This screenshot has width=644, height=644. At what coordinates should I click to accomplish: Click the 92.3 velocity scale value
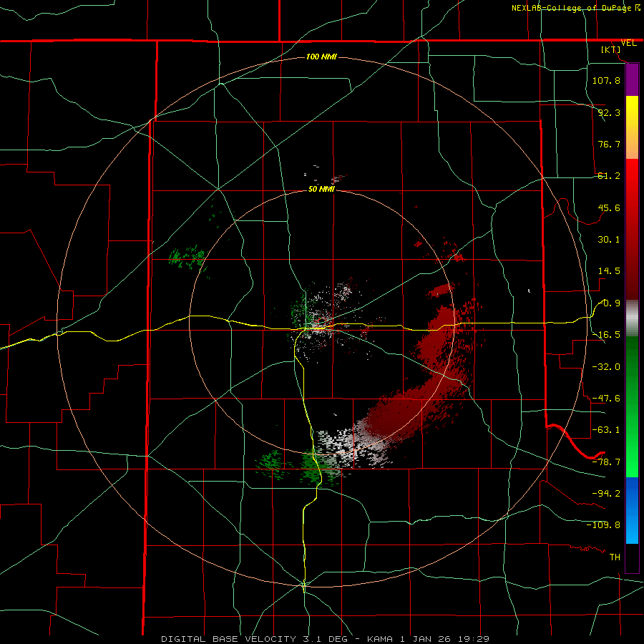pos(609,112)
